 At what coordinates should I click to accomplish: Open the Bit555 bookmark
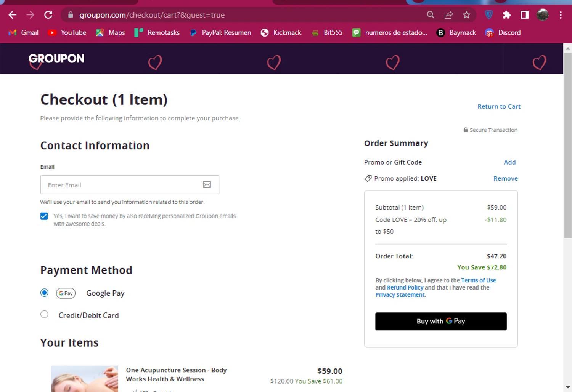(326, 32)
